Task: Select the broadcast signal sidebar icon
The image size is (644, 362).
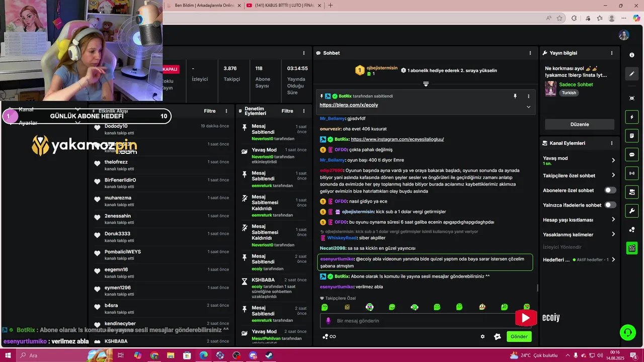Action: [632, 173]
